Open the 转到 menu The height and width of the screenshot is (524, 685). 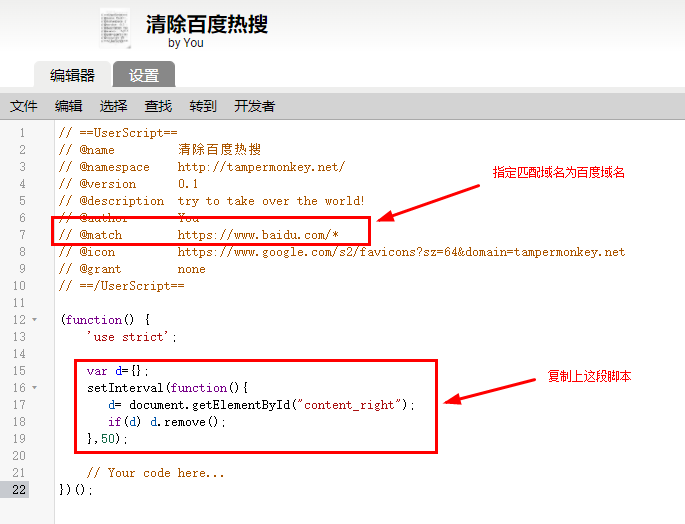click(203, 106)
